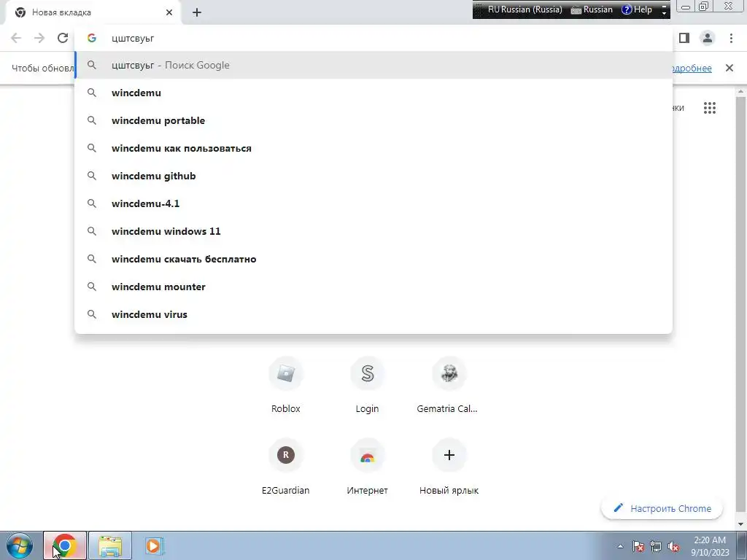This screenshot has width=747, height=560.
Task: Choose 'wincdemu portable' suggestion
Action: pos(373,120)
